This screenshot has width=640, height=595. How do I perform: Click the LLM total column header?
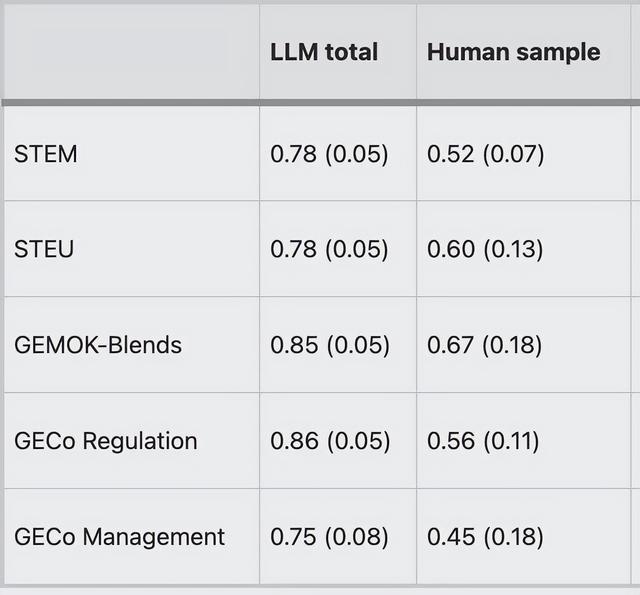(324, 52)
